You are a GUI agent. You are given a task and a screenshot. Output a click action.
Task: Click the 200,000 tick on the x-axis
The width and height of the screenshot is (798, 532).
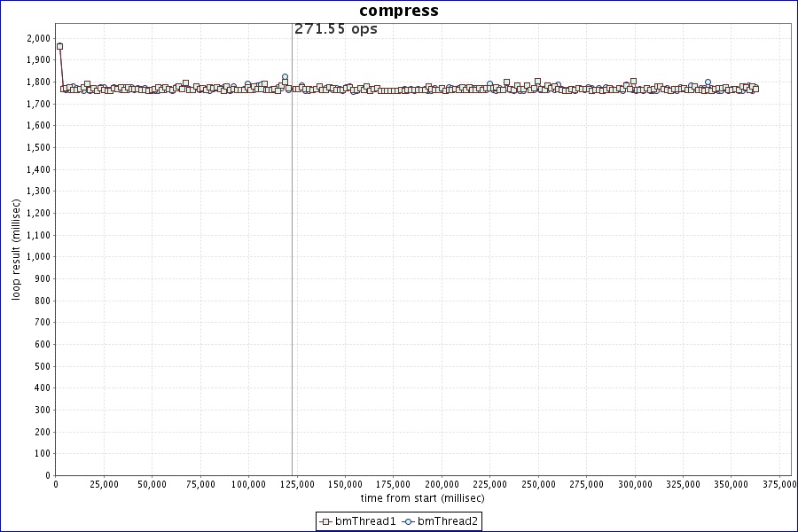pyautogui.click(x=441, y=484)
